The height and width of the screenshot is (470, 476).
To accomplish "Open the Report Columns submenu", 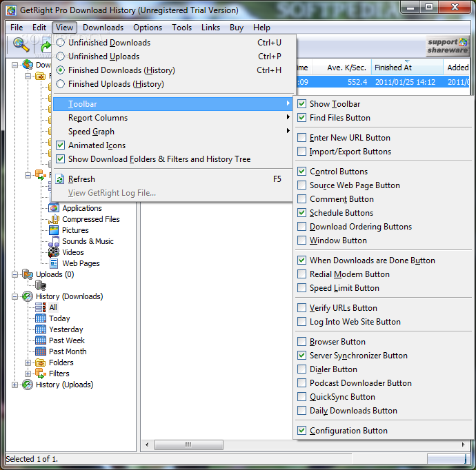I will (175, 118).
